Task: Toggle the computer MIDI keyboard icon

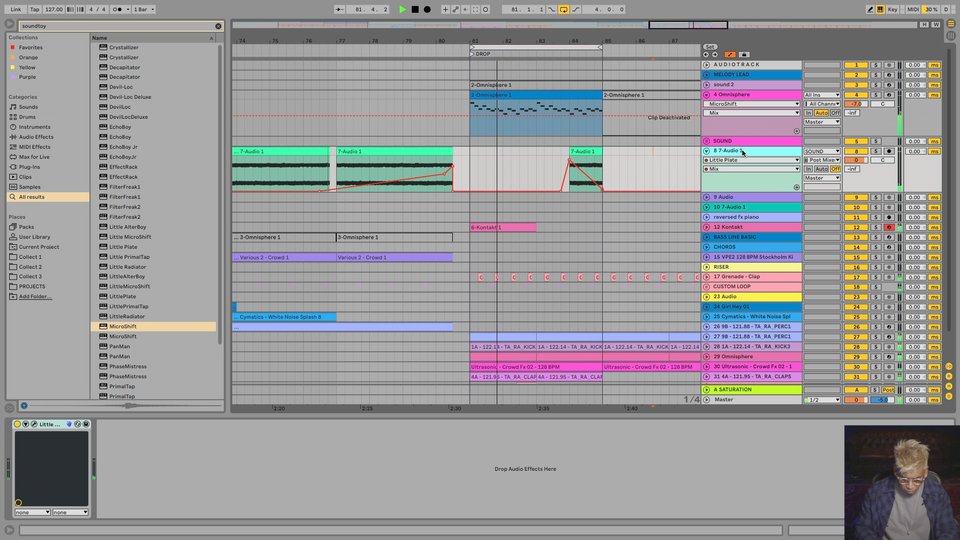Action: (880, 9)
